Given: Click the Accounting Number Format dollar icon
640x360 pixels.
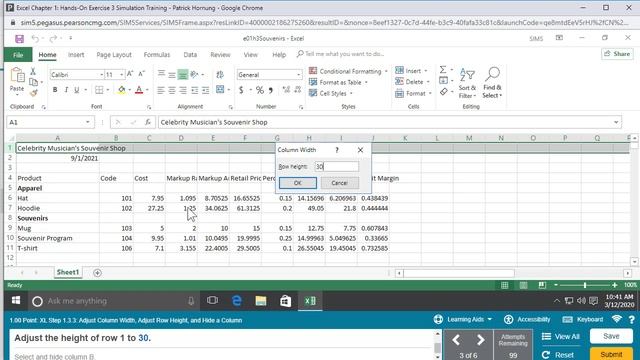Looking at the screenshot, I should (241, 90).
